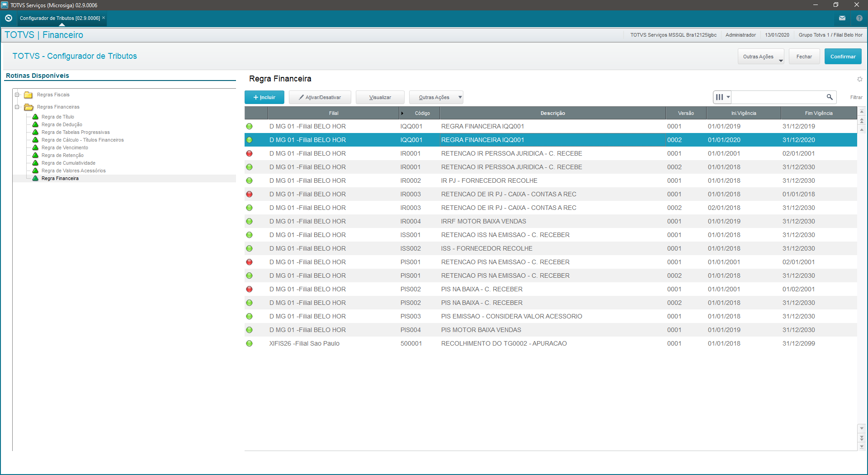Click the Regras Financeiras folder icon
868x475 pixels.
click(x=28, y=107)
